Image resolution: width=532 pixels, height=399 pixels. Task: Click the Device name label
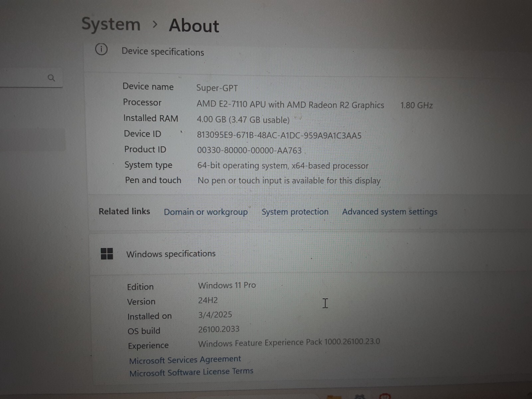point(148,86)
